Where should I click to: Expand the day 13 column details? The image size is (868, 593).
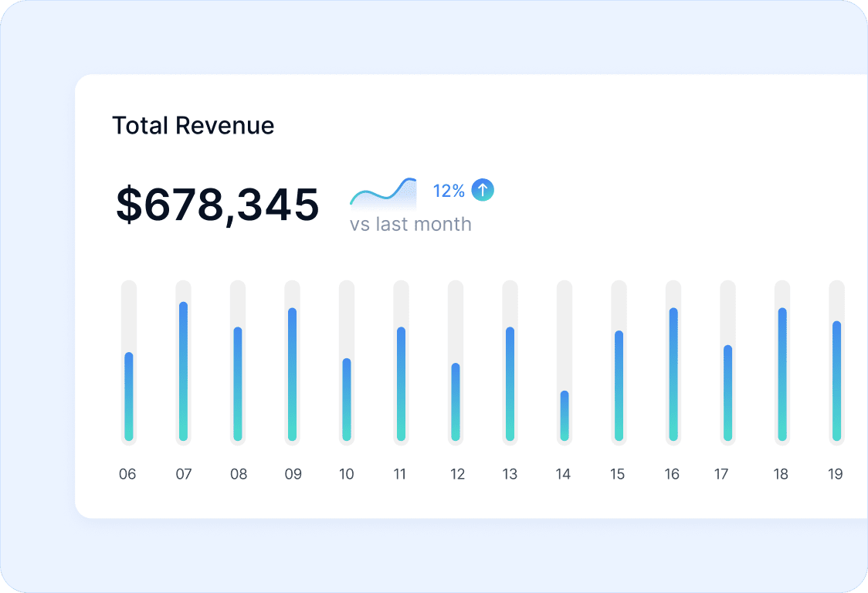coord(509,385)
